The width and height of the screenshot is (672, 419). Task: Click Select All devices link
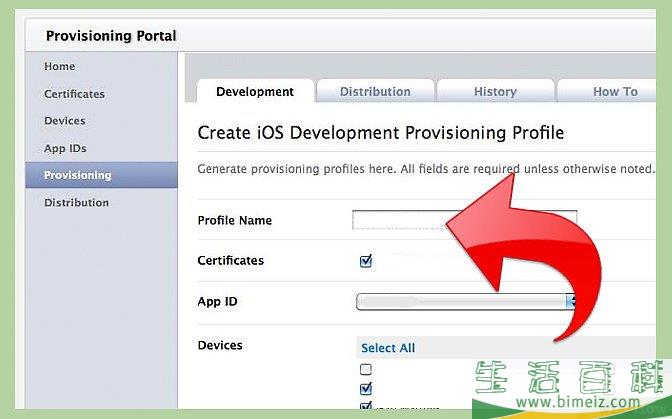coord(388,348)
